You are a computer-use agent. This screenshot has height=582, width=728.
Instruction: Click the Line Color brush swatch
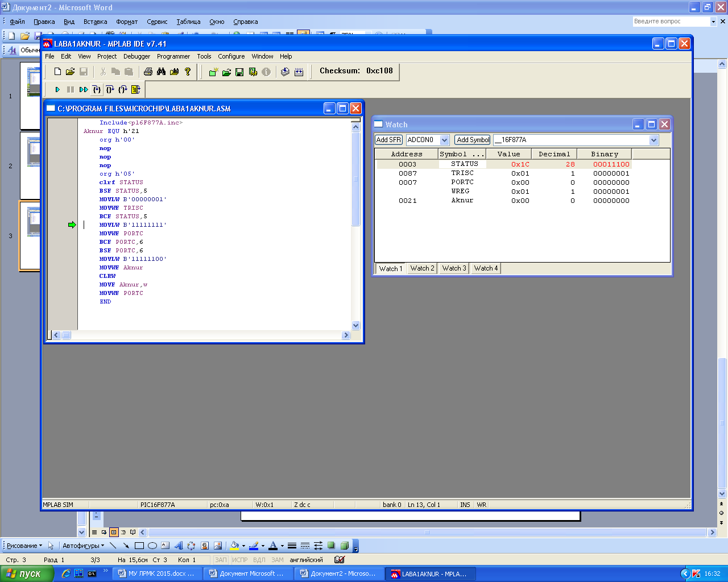(254, 546)
